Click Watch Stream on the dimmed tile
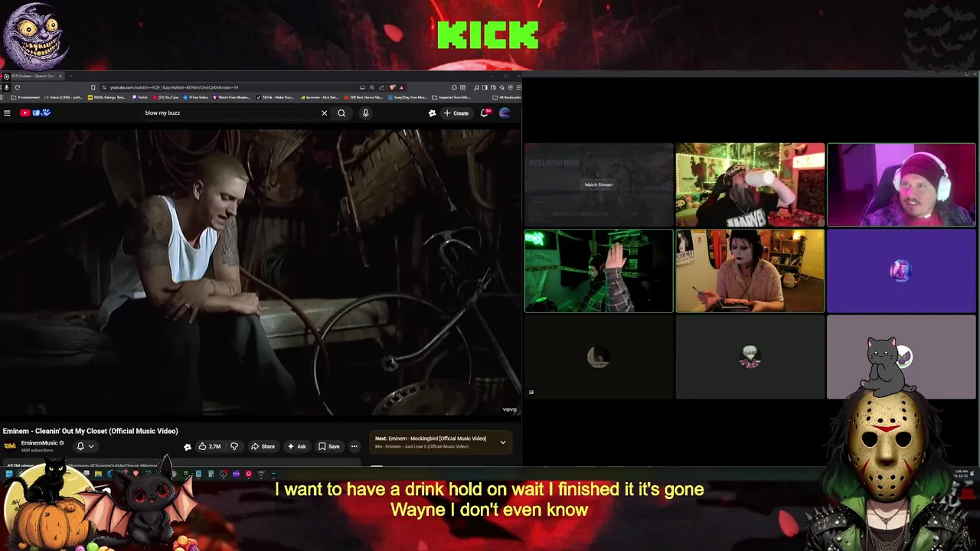The width and height of the screenshot is (980, 551). 599,184
